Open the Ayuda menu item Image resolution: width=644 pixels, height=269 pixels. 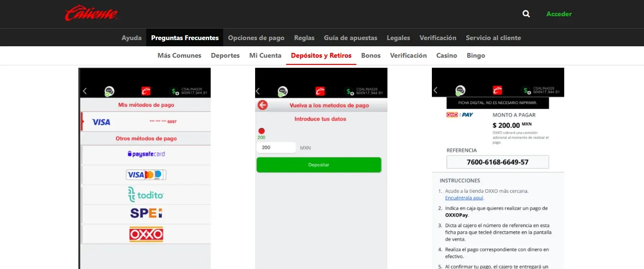pos(131,38)
